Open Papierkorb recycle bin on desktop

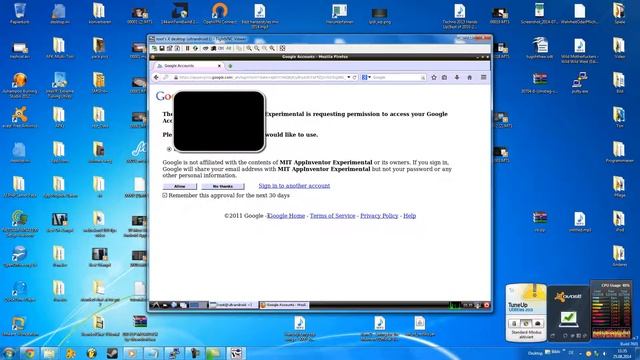click(20, 13)
